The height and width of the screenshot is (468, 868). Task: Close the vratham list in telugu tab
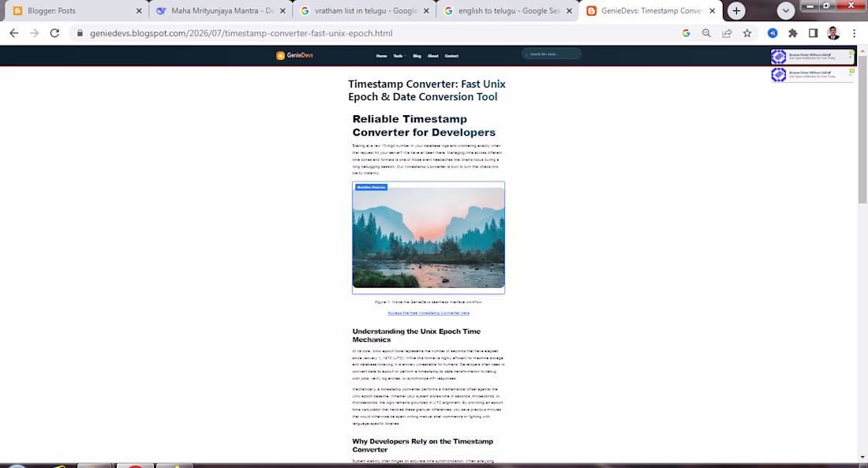[x=426, y=10]
